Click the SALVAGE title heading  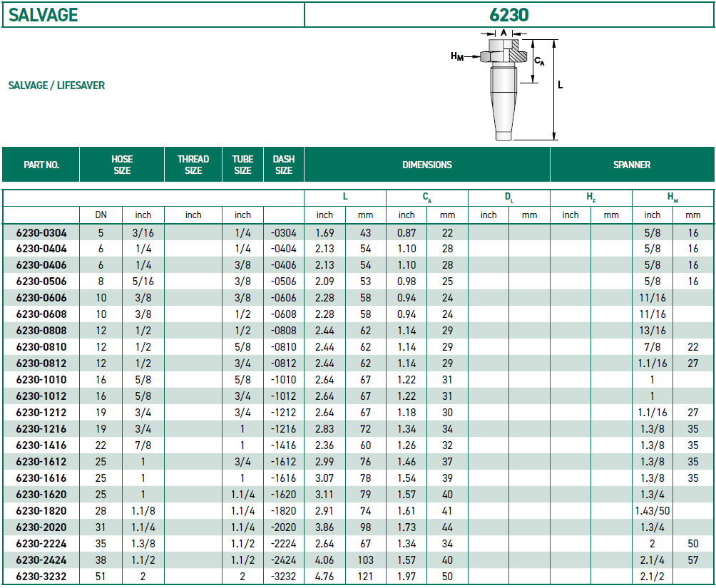tap(44, 15)
